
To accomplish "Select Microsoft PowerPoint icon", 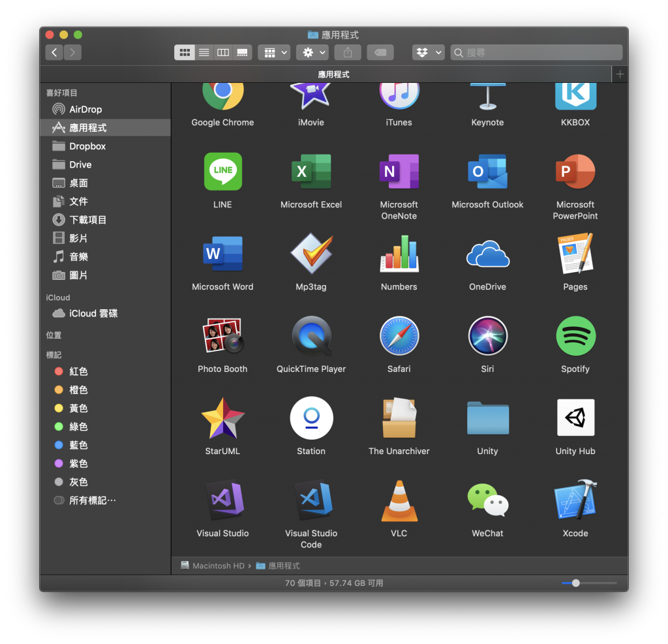I will click(575, 172).
